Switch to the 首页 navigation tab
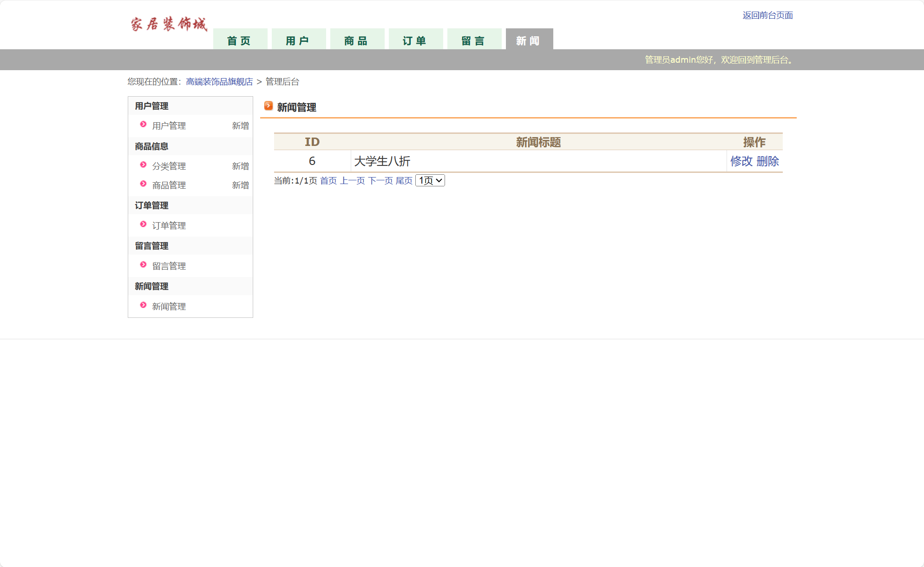This screenshot has height=567, width=924. coord(240,40)
